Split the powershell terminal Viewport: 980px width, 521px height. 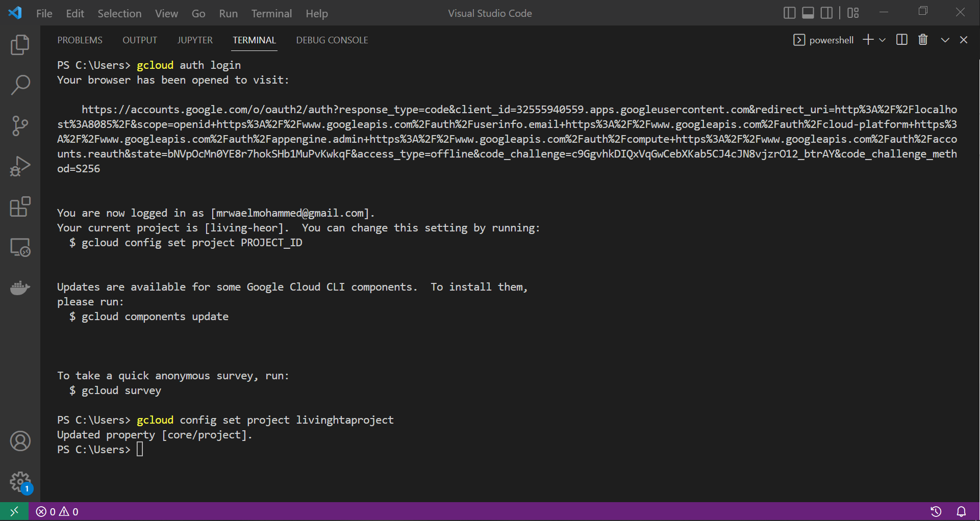(901, 40)
